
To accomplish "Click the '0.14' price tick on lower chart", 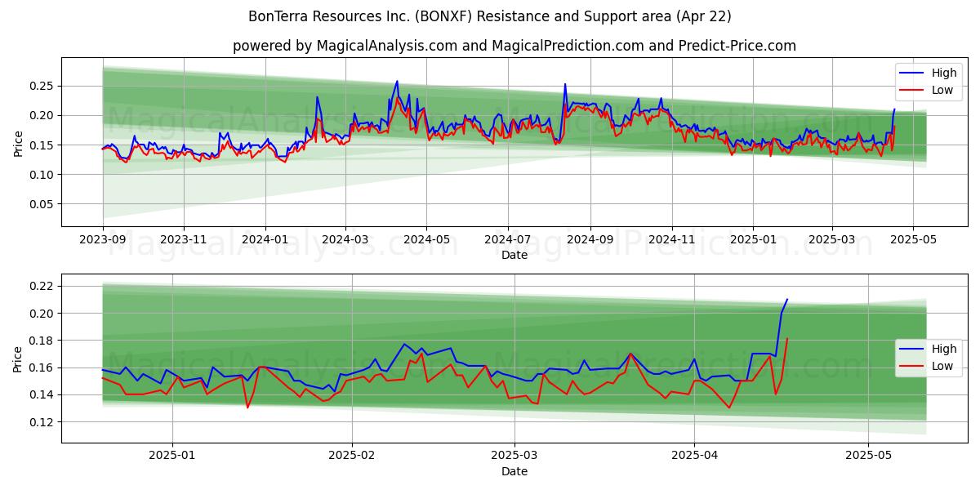I will click(x=42, y=394).
